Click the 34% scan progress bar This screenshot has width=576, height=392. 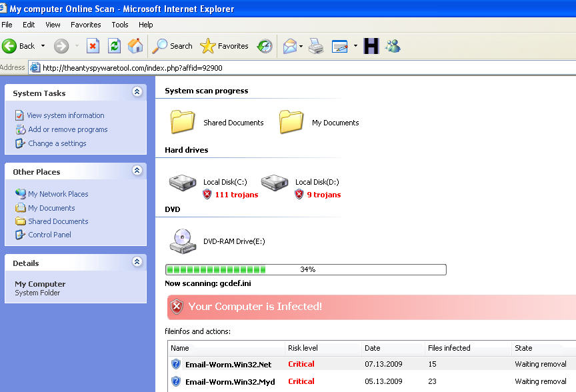[305, 269]
